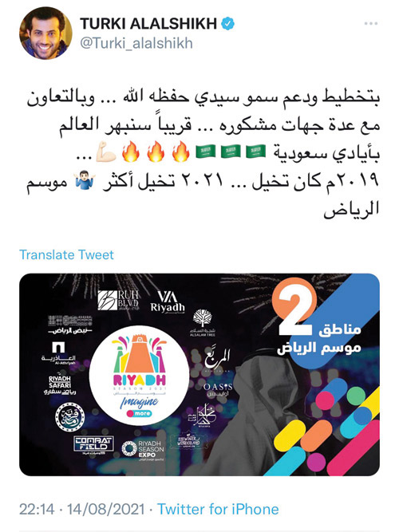Click the 22:14 · 14/08/2021 timestamp
This screenshot has width=399, height=532.
click(82, 509)
